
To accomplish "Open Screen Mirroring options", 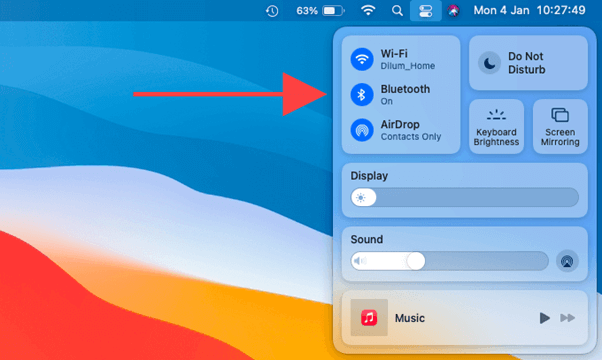I will click(560, 127).
